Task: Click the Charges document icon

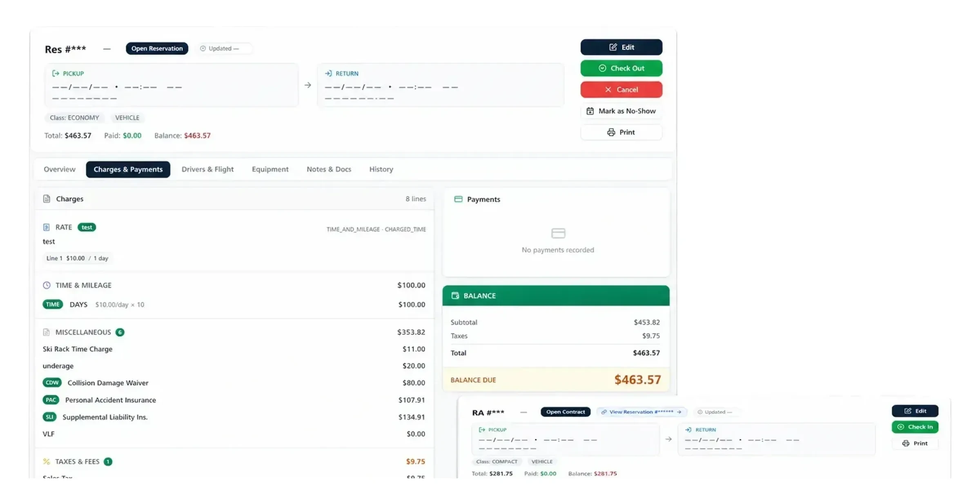Action: click(x=47, y=199)
